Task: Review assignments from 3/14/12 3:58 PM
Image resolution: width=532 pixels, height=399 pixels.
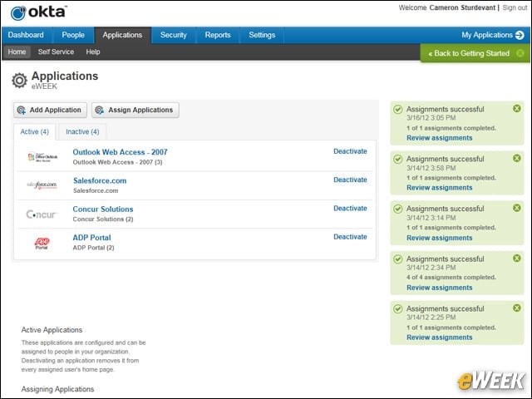Action: [440, 188]
